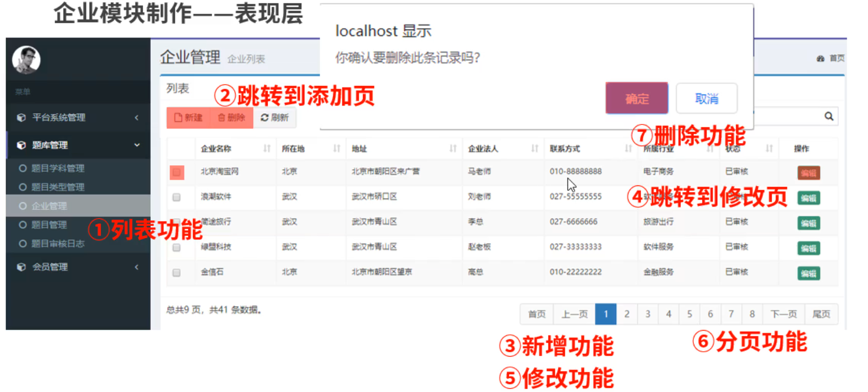Click the home icon in breadcrumb
This screenshot has width=868, height=392.
point(820,59)
